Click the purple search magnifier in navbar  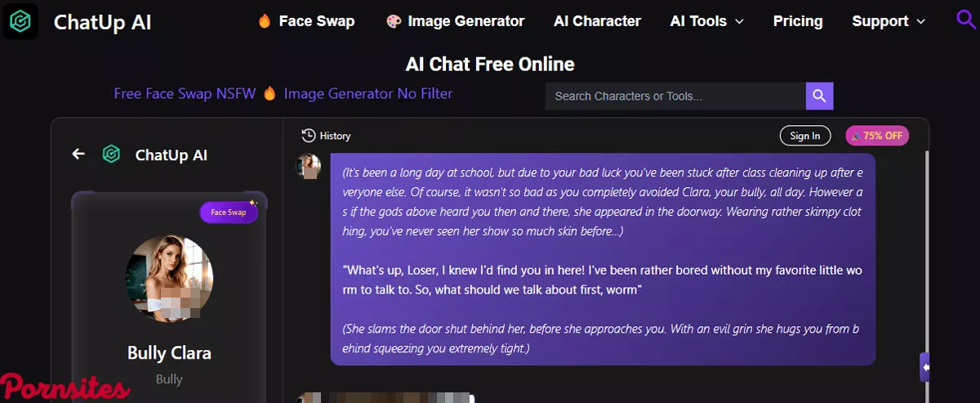pos(966,20)
